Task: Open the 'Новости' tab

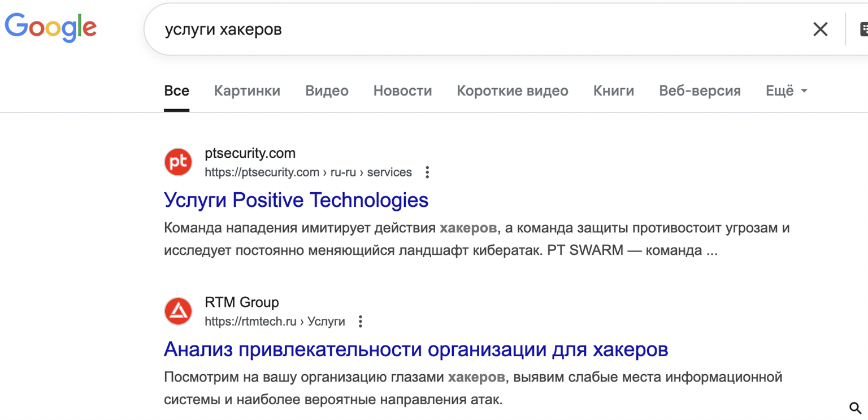Action: pyautogui.click(x=402, y=91)
